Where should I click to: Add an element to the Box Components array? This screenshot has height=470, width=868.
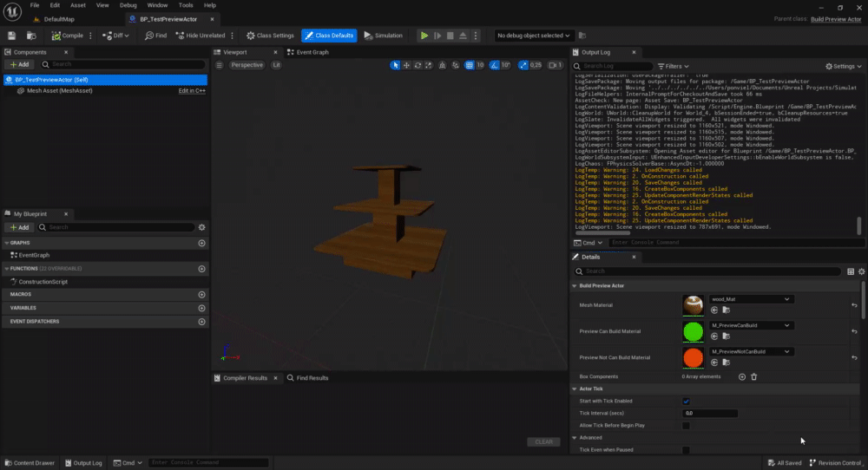click(x=741, y=376)
